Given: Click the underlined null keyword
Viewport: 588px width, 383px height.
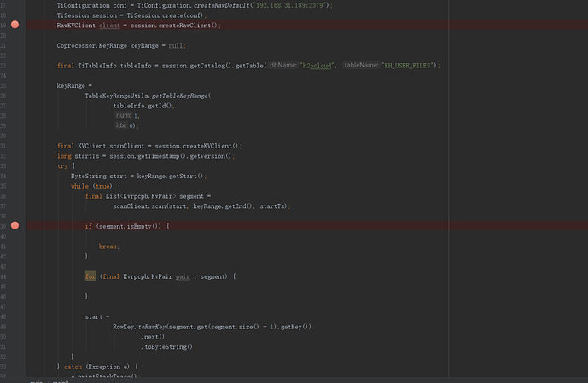Looking at the screenshot, I should click(x=174, y=45).
